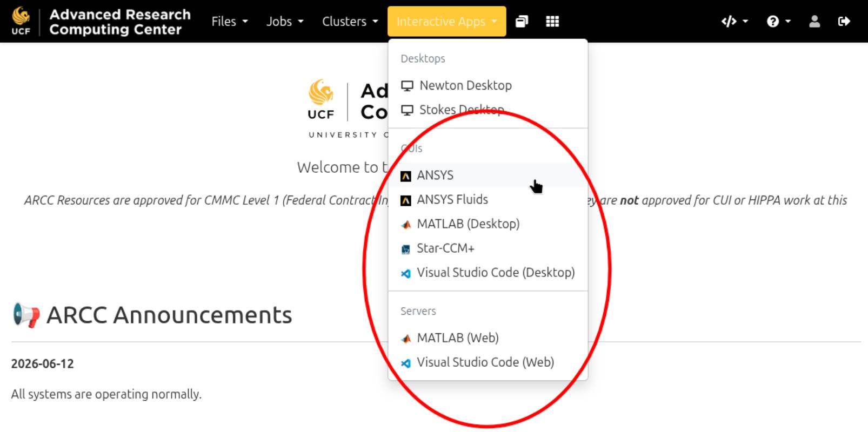Viewport: 868px width, 432px height.
Task: Click the Servers section header
Action: click(x=418, y=311)
